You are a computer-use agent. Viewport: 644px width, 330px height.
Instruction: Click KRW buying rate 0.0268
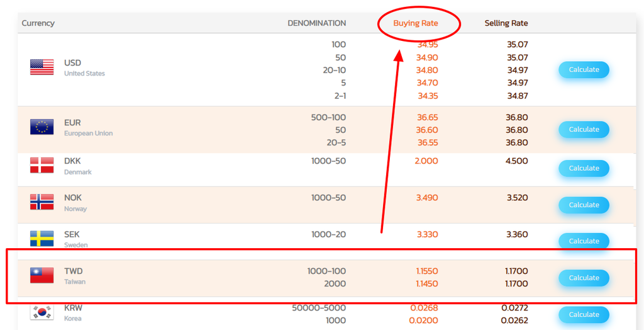pyautogui.click(x=425, y=308)
